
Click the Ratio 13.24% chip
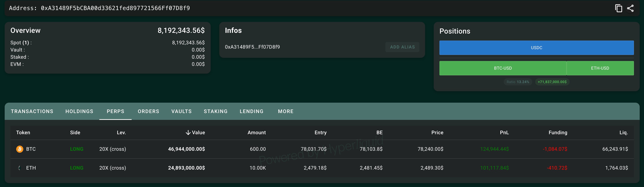click(518, 82)
